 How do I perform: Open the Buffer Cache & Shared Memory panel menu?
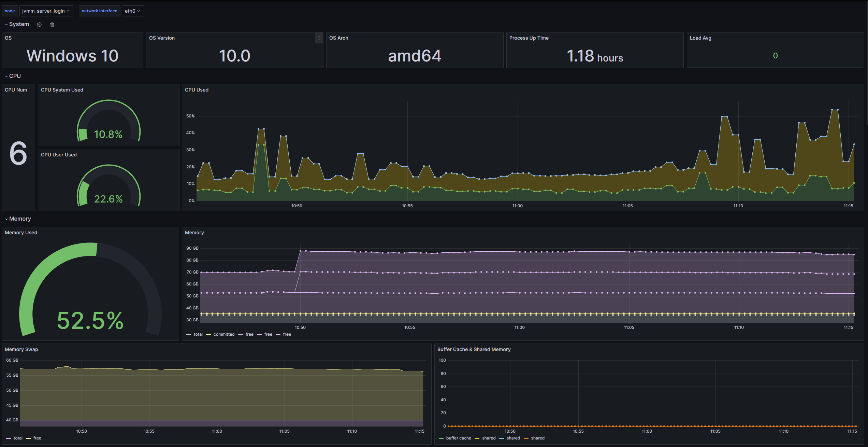pyautogui.click(x=474, y=349)
